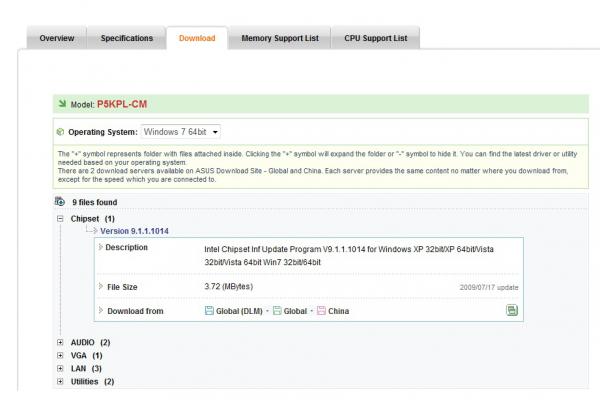Expand the AUDIO folder
Image resolution: width=600 pixels, height=400 pixels.
click(60, 343)
